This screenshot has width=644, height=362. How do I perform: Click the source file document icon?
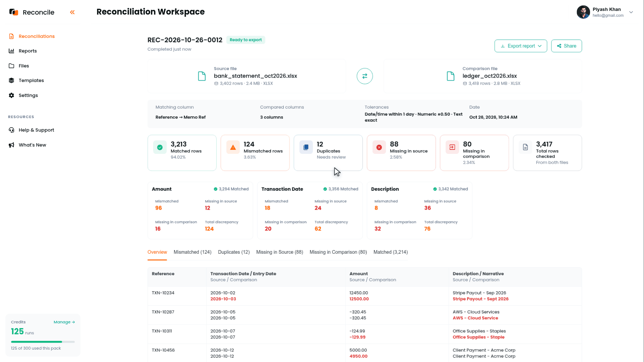pyautogui.click(x=202, y=76)
